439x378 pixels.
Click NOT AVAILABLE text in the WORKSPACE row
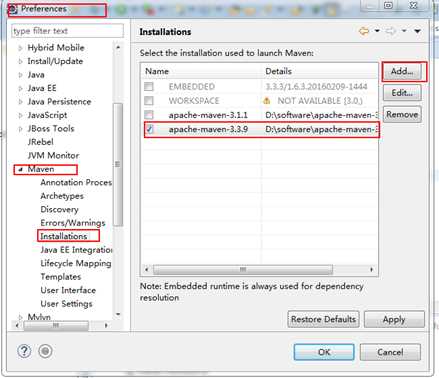[320, 101]
